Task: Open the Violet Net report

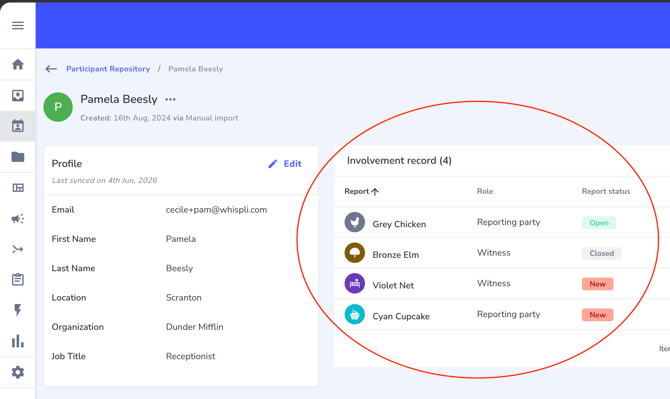Action: (x=393, y=285)
